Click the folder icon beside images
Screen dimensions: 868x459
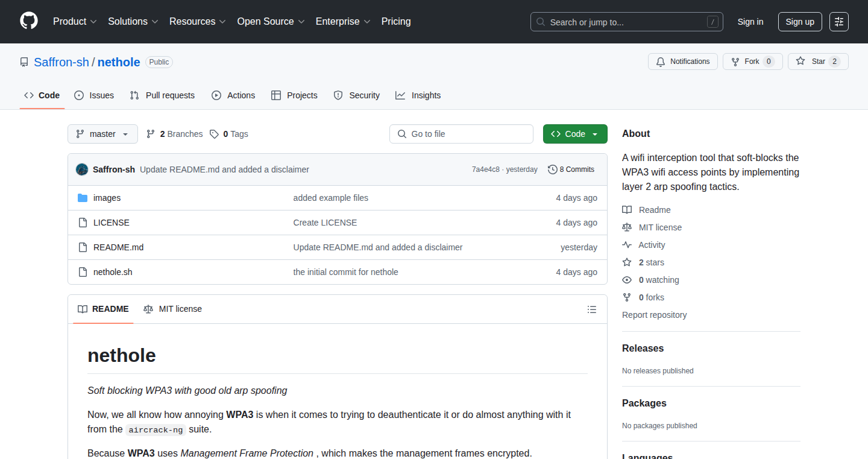(x=83, y=198)
